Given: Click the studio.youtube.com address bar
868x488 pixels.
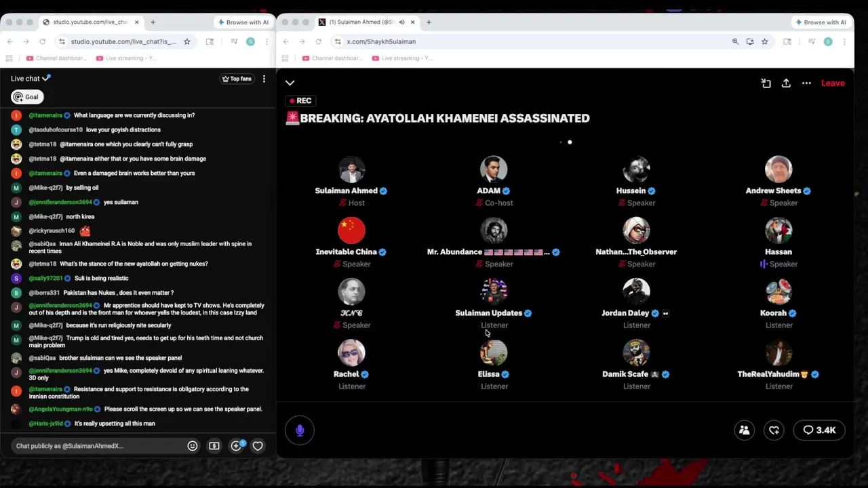Looking at the screenshot, I should click(x=123, y=41).
